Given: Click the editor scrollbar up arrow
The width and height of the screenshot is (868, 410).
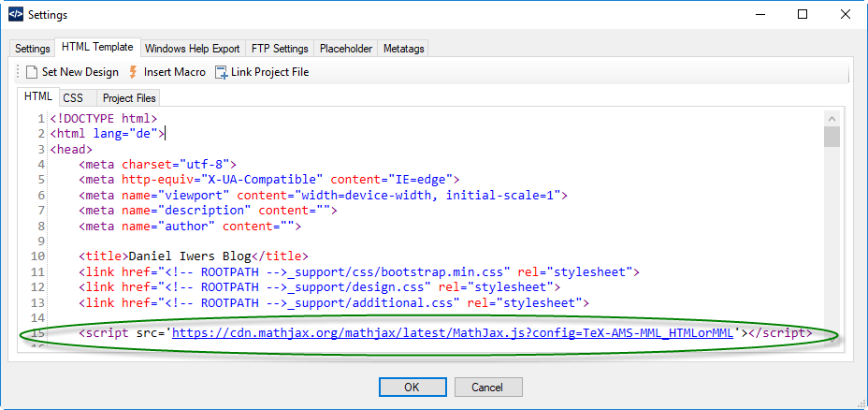Looking at the screenshot, I should pyautogui.click(x=832, y=118).
